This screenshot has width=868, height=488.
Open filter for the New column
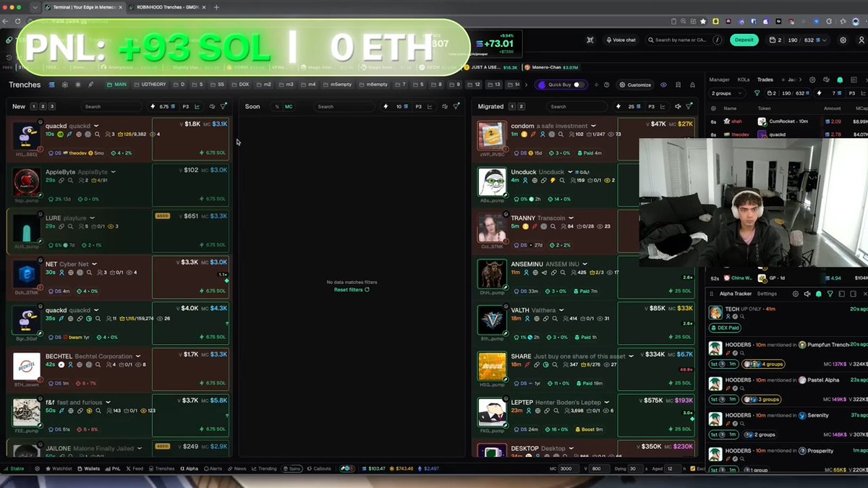224,106
